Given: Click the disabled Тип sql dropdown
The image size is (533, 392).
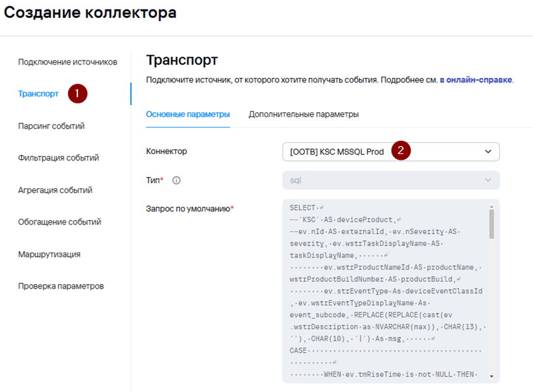Looking at the screenshot, I should tap(391, 180).
